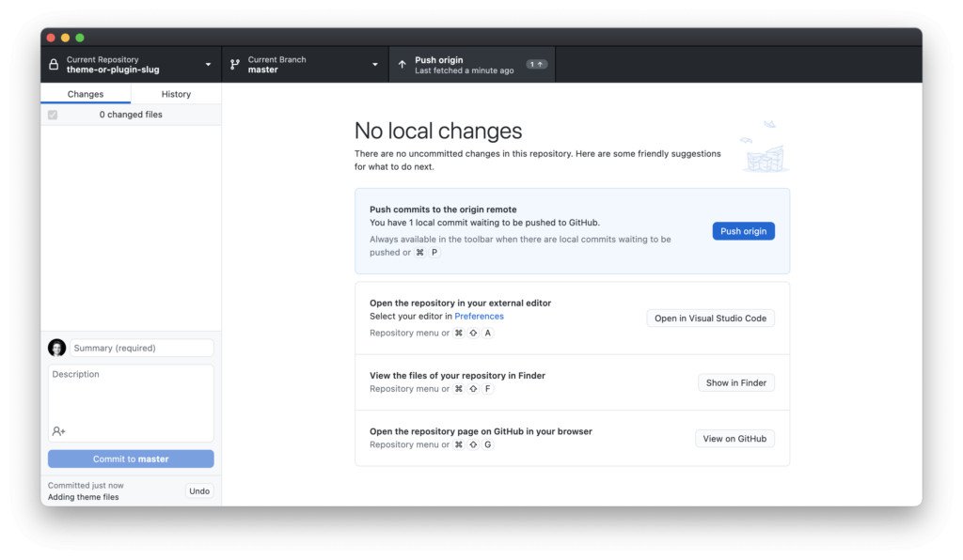Click the Show in Finder button

(x=736, y=381)
